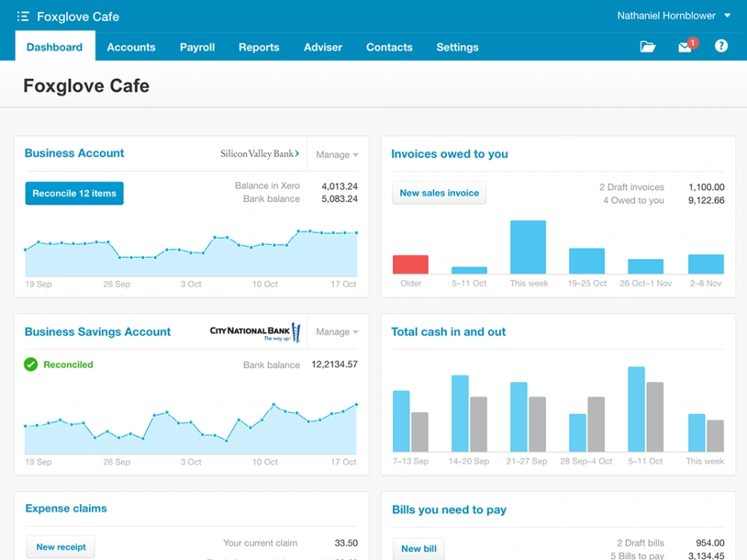Viewport: 747px width, 560px height.
Task: Open the Payroll menu
Action: click(x=197, y=47)
